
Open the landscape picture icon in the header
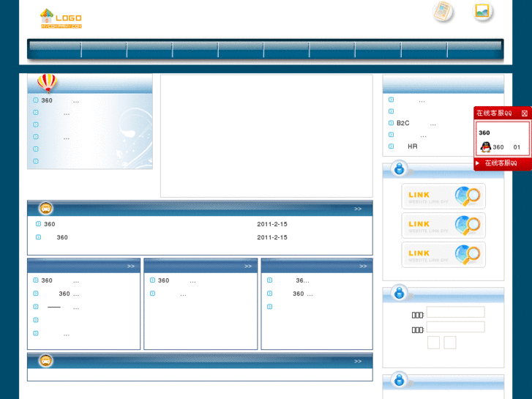[482, 11]
